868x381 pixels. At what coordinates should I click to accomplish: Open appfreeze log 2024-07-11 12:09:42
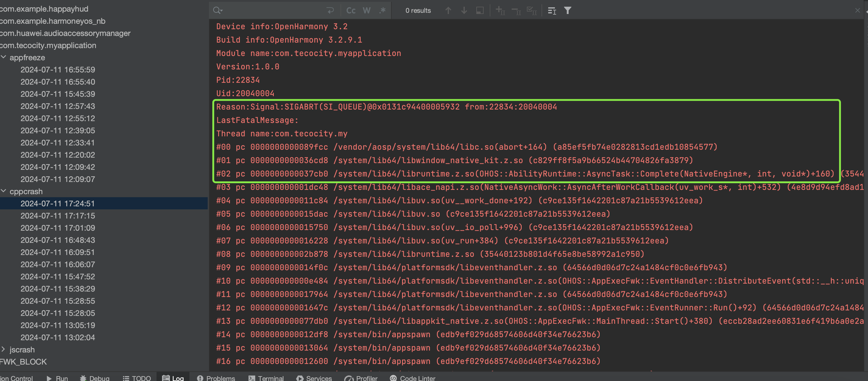coord(58,167)
